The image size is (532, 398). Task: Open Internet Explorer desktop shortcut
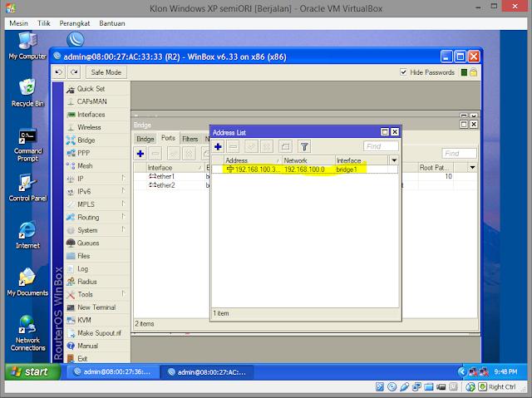27,234
